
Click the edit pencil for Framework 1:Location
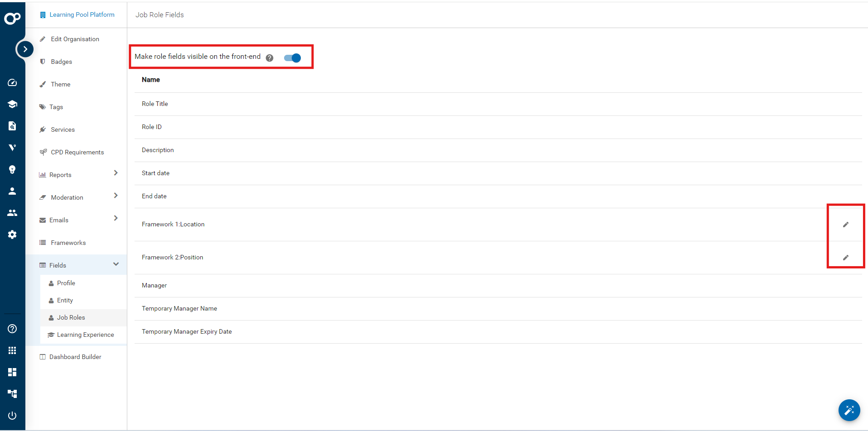point(845,225)
